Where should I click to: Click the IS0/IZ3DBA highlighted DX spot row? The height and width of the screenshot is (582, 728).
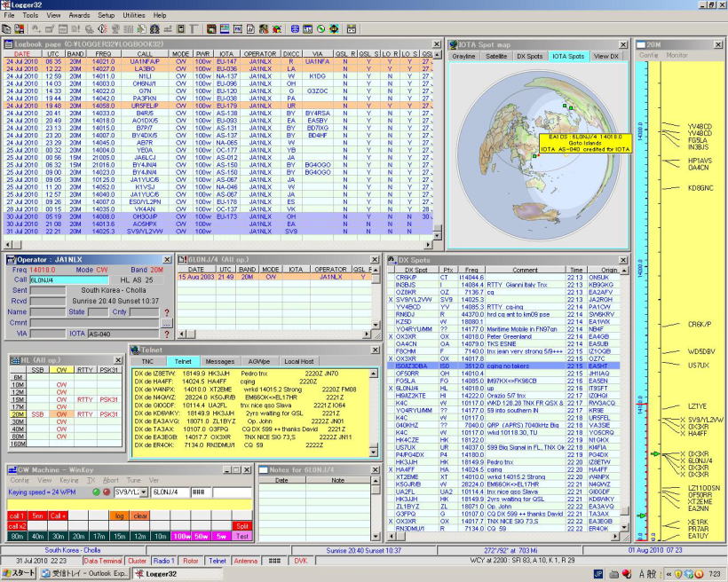click(x=502, y=366)
